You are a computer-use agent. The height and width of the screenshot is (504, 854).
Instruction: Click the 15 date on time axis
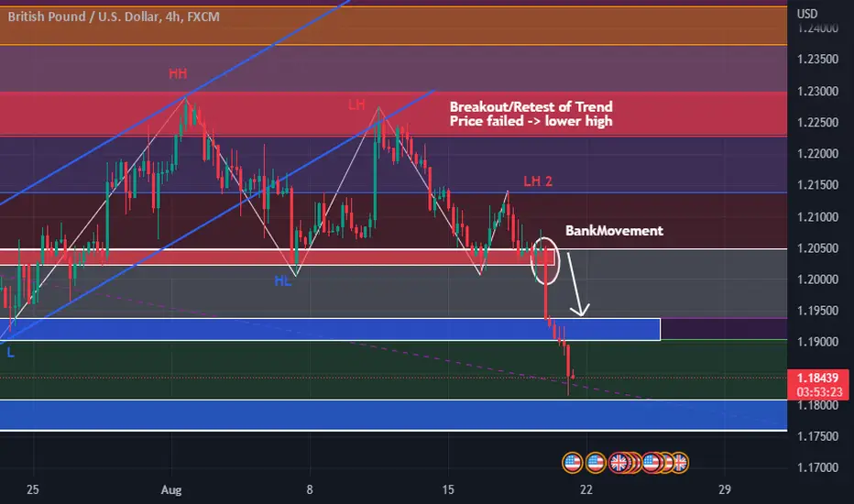448,490
